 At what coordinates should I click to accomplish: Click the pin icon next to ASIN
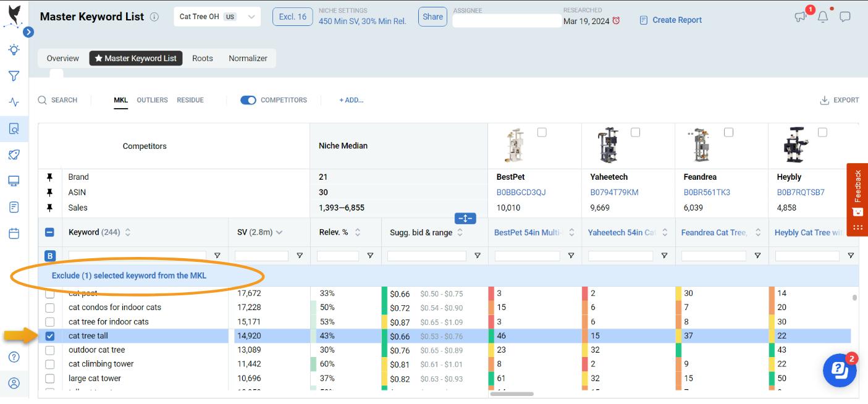coord(50,193)
